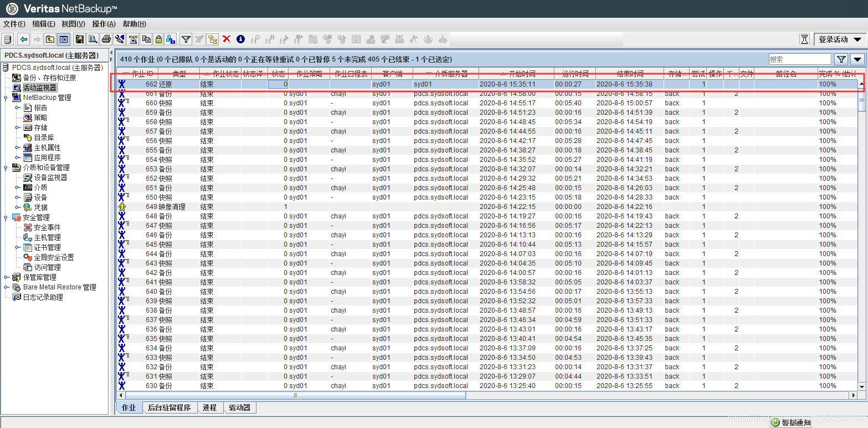Viewport: 868px width, 428px height.
Task: Switch to the 进程 tab
Action: click(210, 407)
